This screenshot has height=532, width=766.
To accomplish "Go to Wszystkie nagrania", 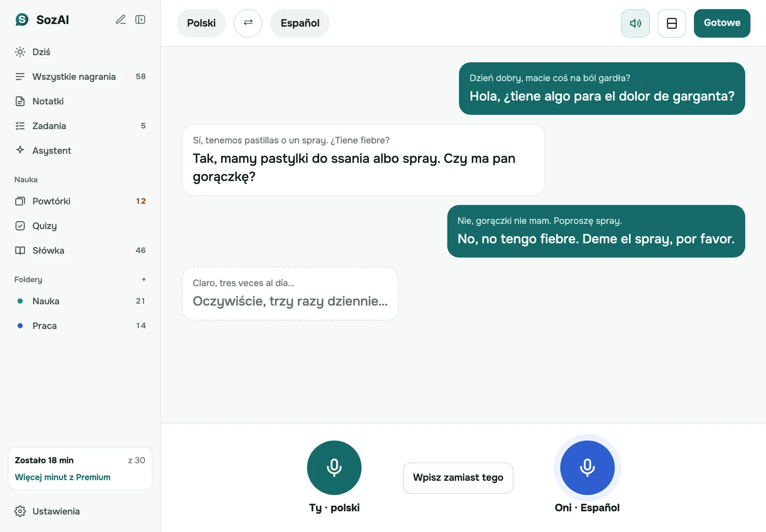I will point(80,77).
